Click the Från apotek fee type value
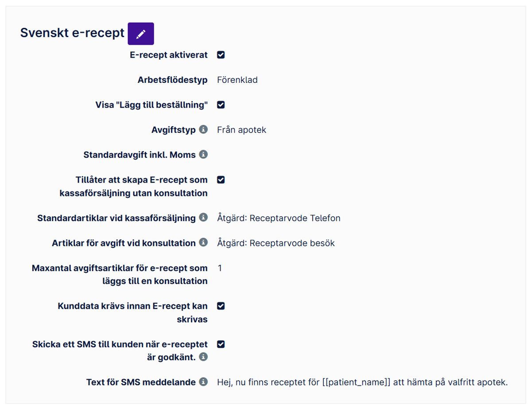Viewport: 532px width, 408px height. coord(242,130)
